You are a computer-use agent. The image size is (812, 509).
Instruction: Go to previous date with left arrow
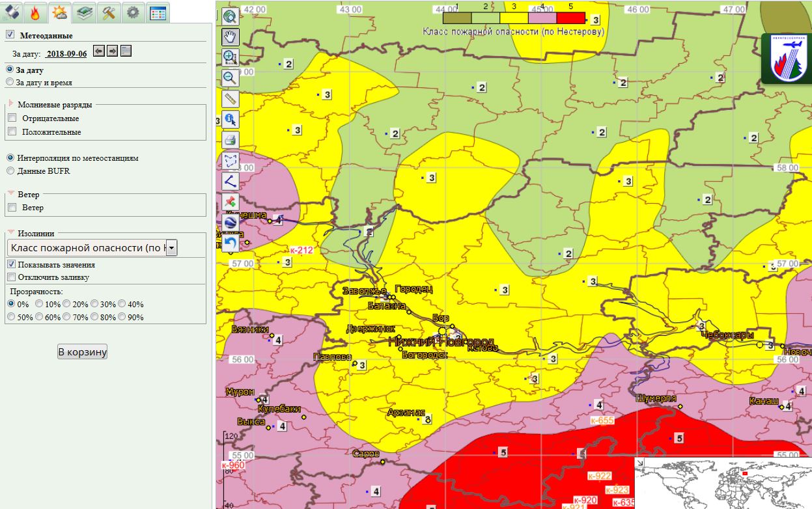pos(98,51)
